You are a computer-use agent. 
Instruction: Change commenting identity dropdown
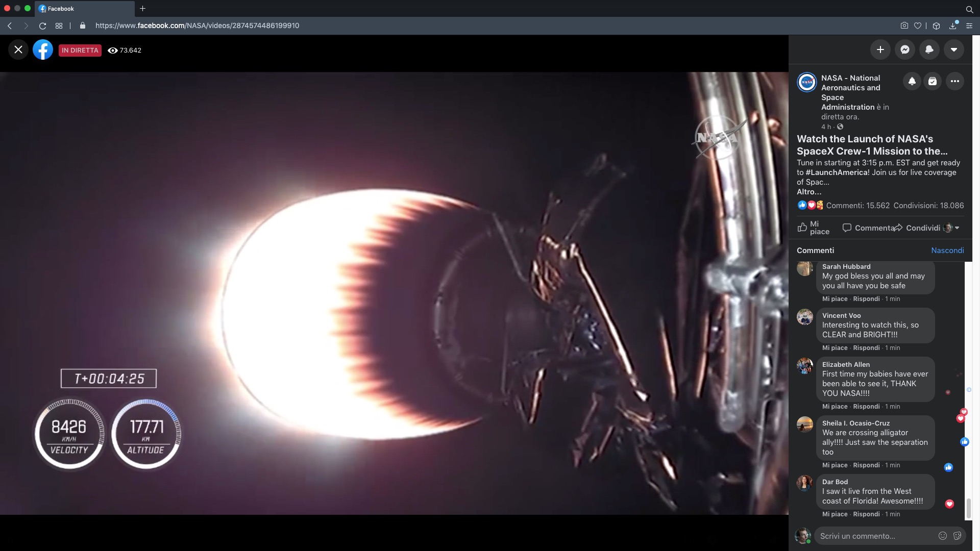(x=951, y=228)
